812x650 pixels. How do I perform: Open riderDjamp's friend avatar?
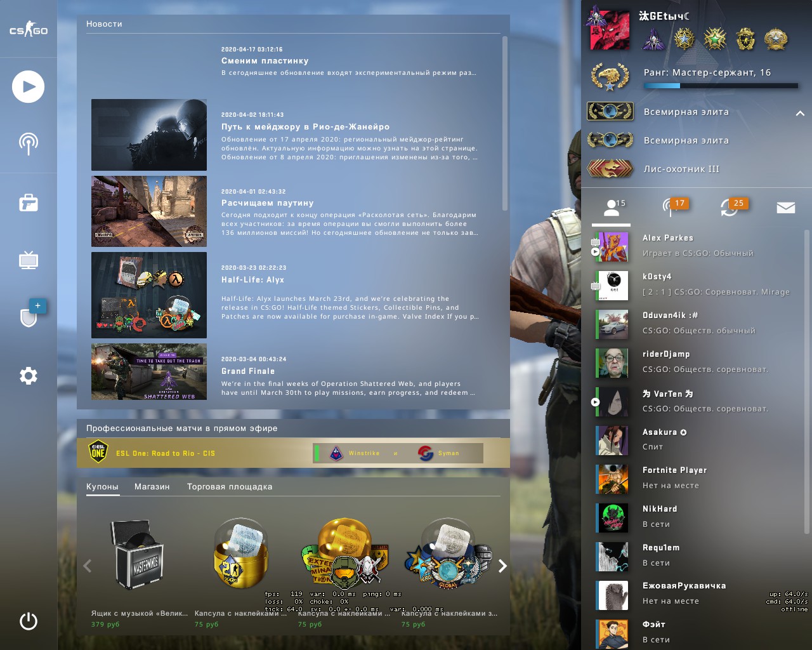613,362
